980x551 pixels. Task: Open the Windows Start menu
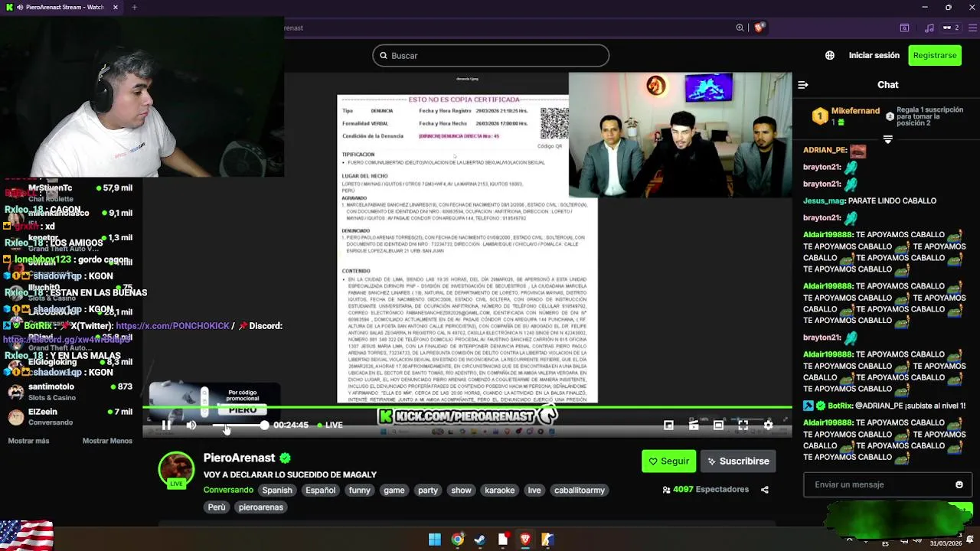[x=435, y=540]
